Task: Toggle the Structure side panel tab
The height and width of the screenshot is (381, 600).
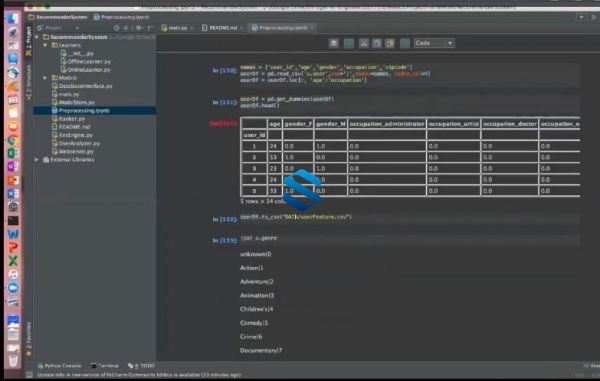Action: [x=29, y=81]
